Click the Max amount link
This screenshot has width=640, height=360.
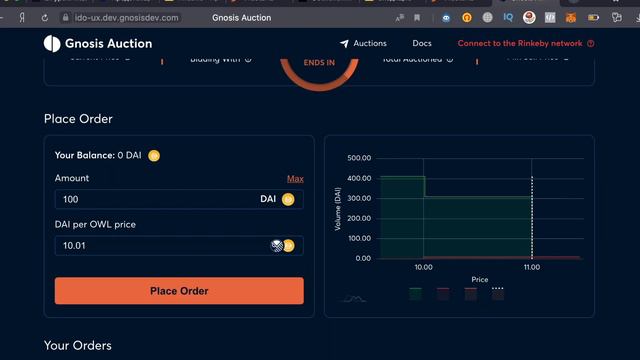295,179
